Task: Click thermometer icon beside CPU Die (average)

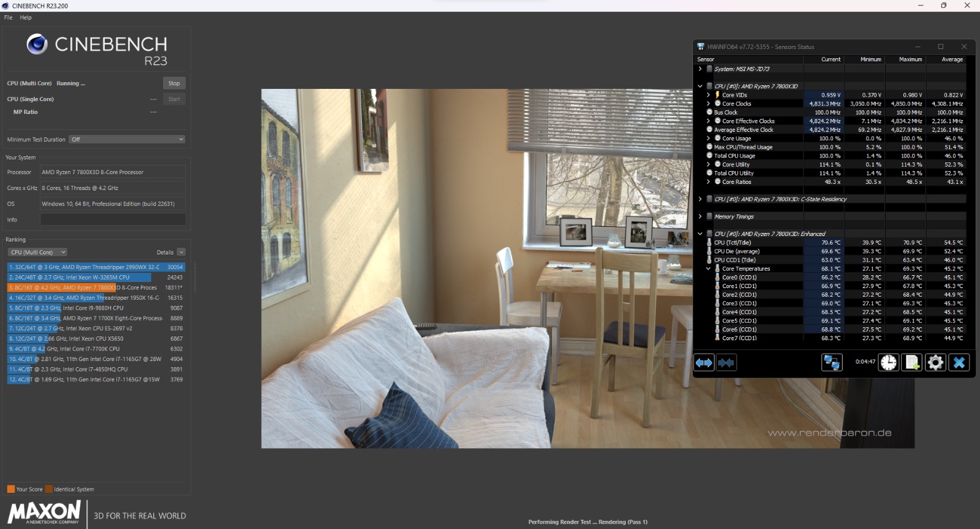Action: 709,251
